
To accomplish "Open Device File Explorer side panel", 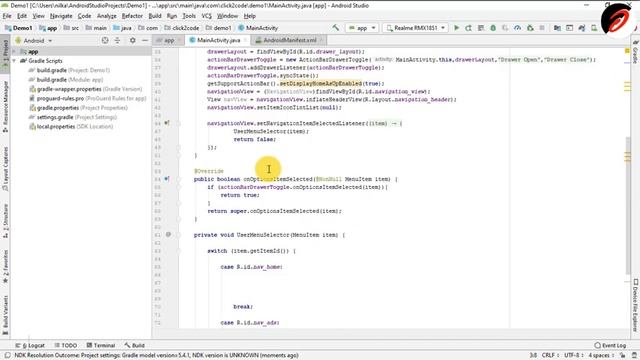I will (636, 305).
